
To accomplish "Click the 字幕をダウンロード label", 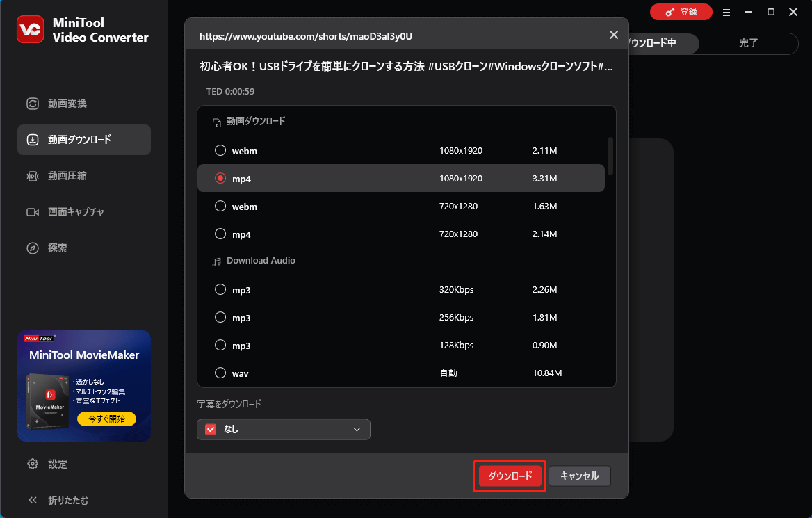I will tap(229, 404).
